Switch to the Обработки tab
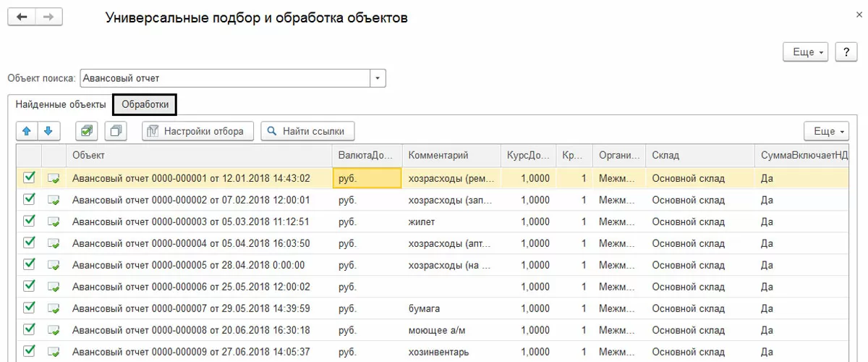 [145, 104]
